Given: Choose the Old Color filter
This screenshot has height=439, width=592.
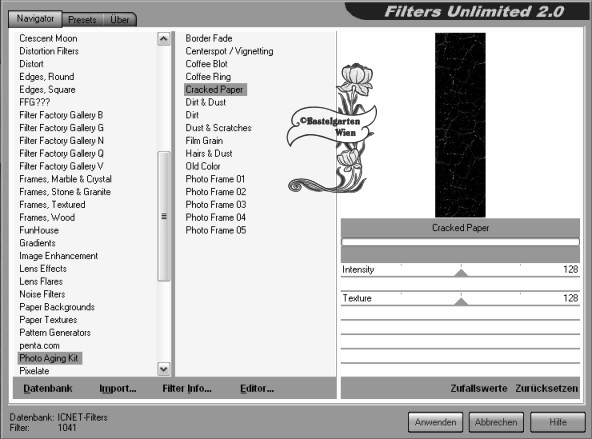Looking at the screenshot, I should pyautogui.click(x=202, y=166).
